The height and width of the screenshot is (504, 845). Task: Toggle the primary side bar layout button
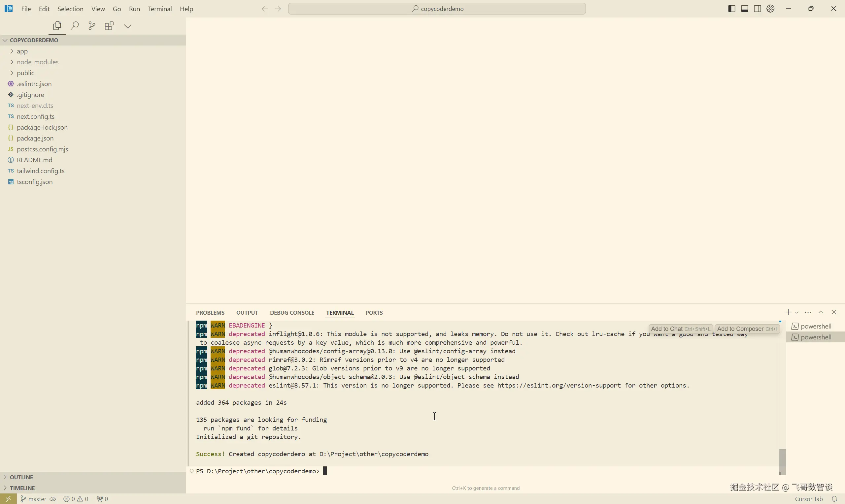tap(732, 9)
